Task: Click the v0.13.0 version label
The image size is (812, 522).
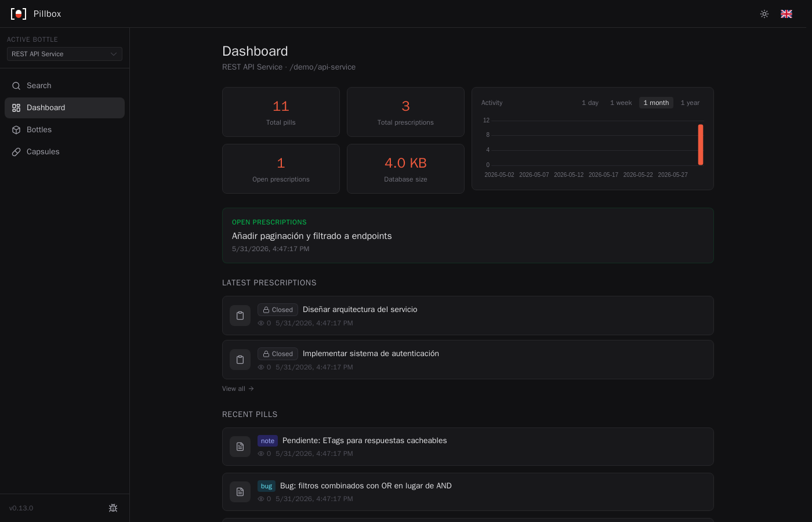Action: [x=21, y=508]
